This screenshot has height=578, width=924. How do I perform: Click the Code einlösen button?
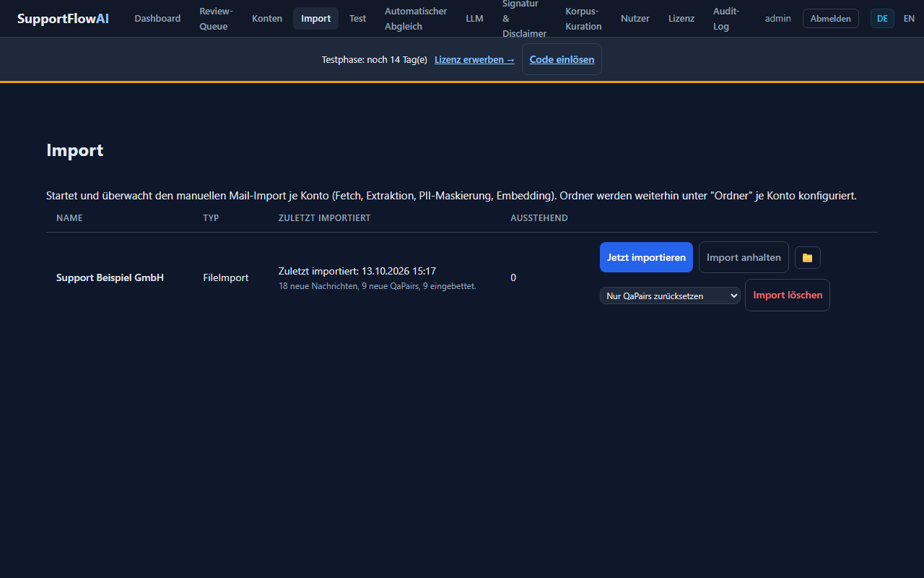562,59
